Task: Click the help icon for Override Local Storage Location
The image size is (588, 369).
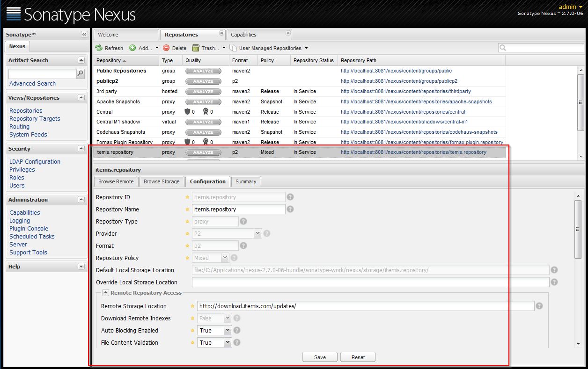Action: pos(554,282)
